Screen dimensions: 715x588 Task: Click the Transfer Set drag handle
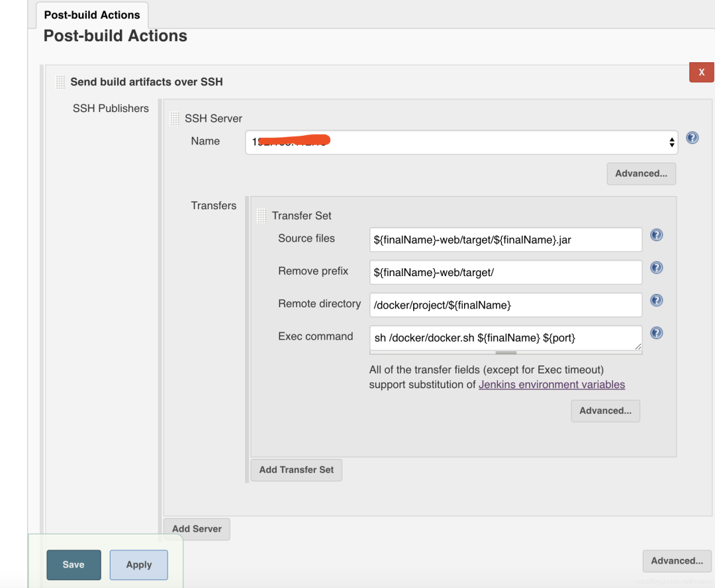[x=261, y=215]
